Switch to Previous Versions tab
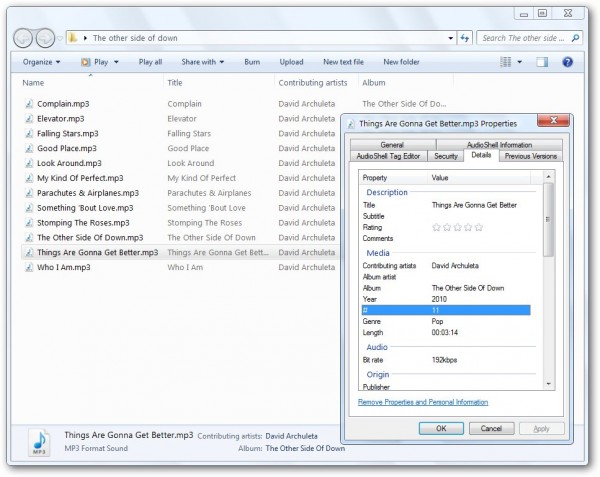This screenshot has height=477, width=600. pyautogui.click(x=530, y=156)
